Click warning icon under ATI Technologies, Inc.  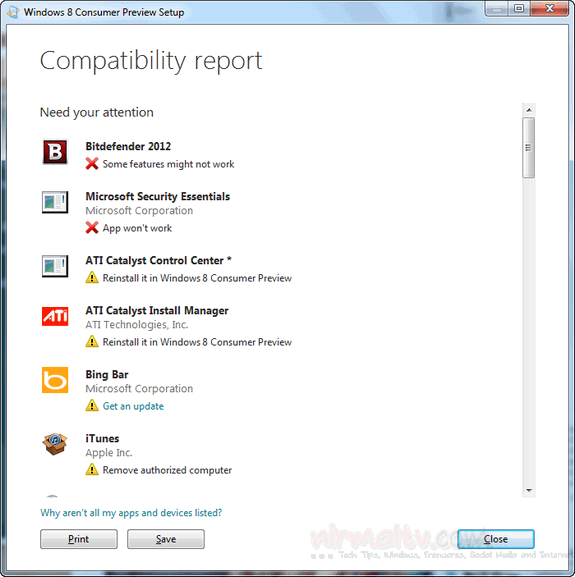tap(92, 341)
